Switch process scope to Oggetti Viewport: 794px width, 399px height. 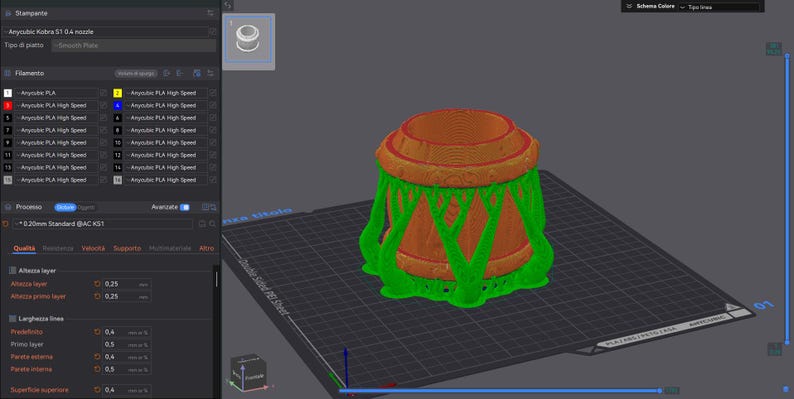point(86,207)
